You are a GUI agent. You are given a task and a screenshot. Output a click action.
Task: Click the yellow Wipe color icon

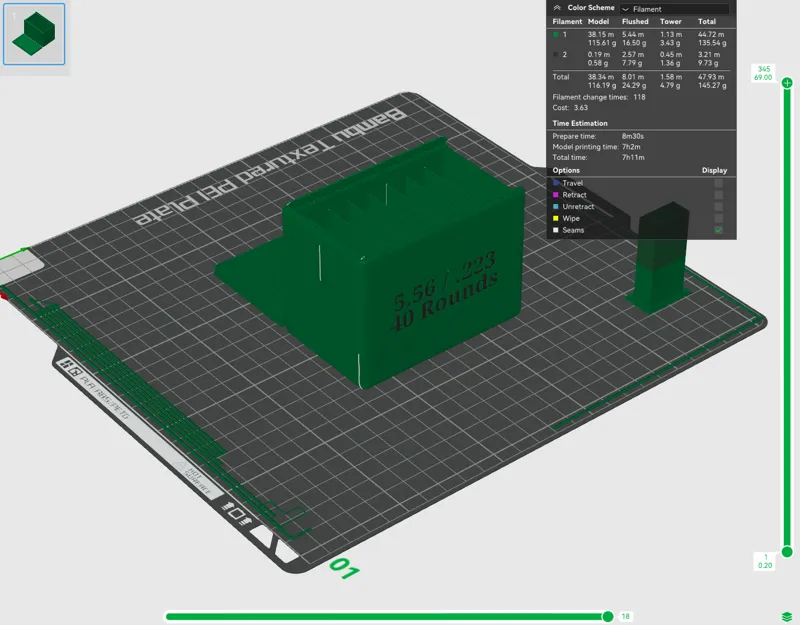tap(556, 218)
